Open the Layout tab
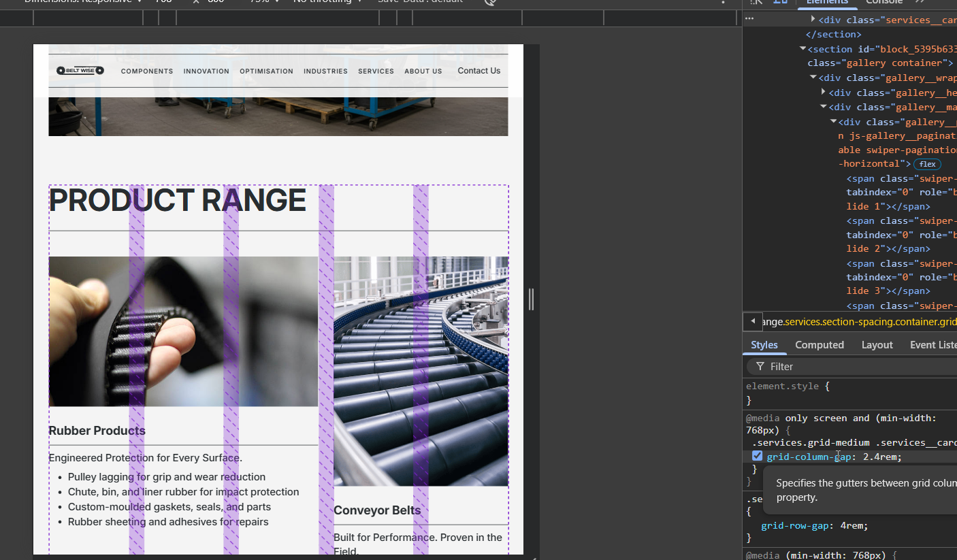This screenshot has height=560, width=957. point(877,345)
